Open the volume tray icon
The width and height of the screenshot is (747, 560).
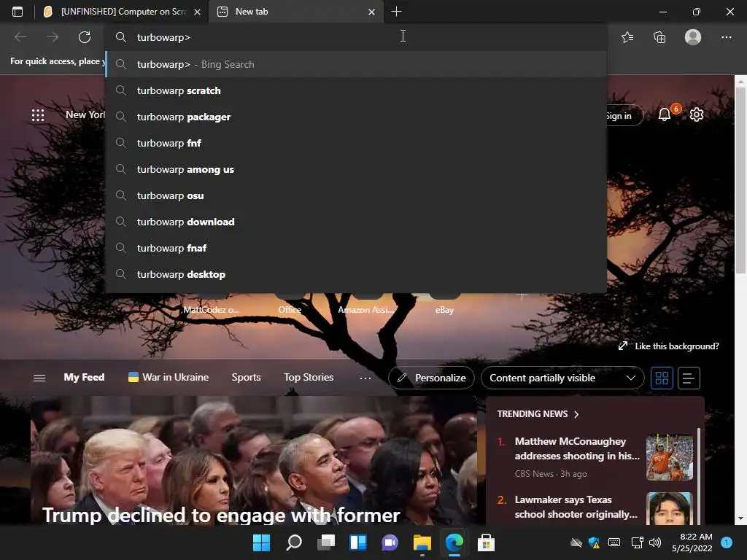point(656,542)
